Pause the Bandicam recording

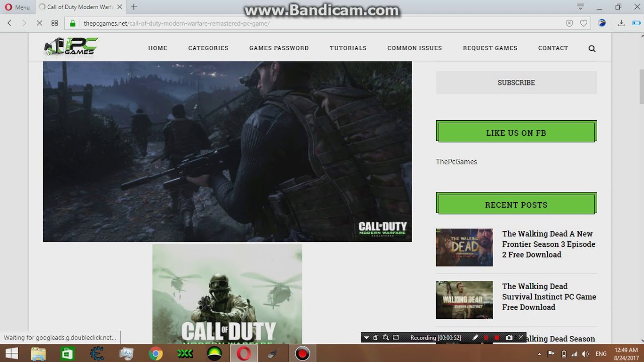(486, 338)
